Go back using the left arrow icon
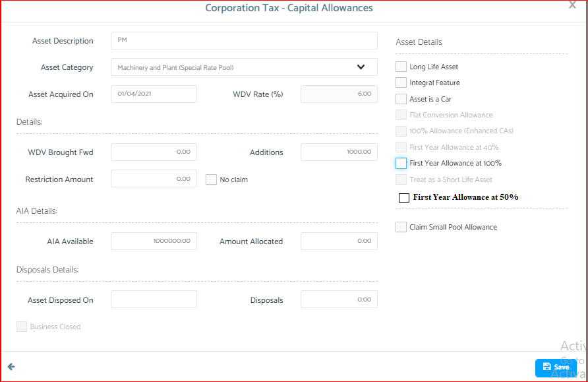The height and width of the screenshot is (382, 588). [11, 367]
